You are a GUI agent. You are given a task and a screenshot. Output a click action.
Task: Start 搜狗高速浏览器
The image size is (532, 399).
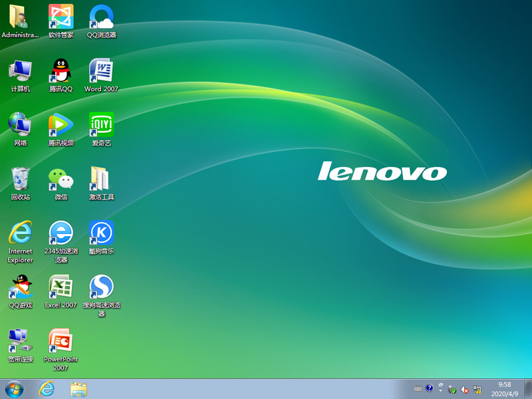[x=101, y=287]
